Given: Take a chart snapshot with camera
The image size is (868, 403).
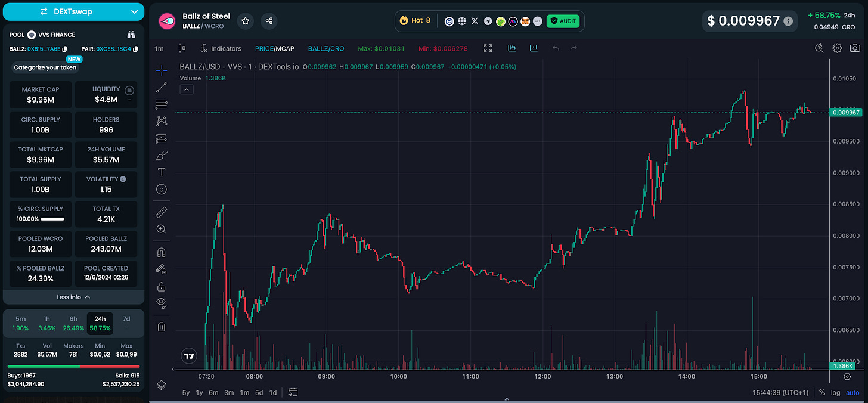Looking at the screenshot, I should (x=855, y=48).
